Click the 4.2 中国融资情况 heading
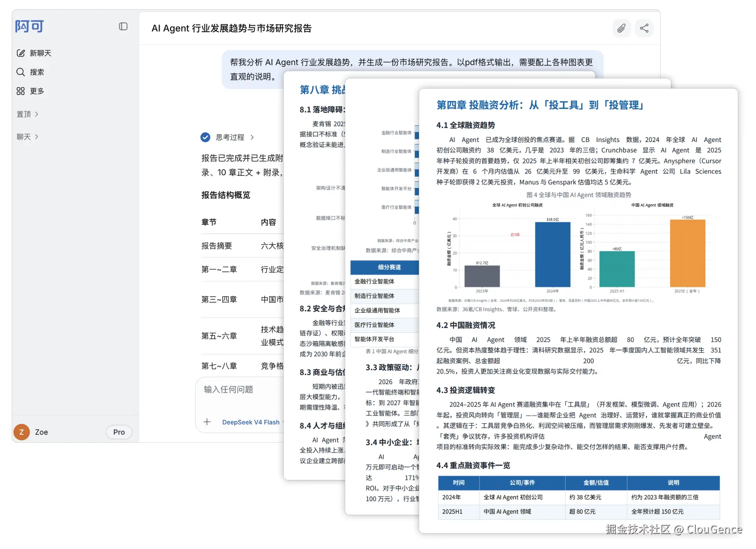 tap(466, 325)
